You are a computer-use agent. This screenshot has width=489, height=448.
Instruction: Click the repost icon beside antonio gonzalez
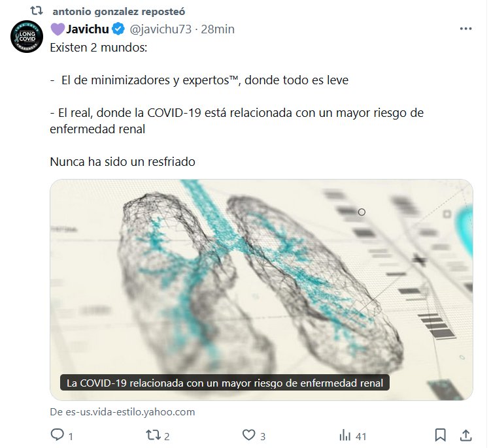click(x=37, y=11)
